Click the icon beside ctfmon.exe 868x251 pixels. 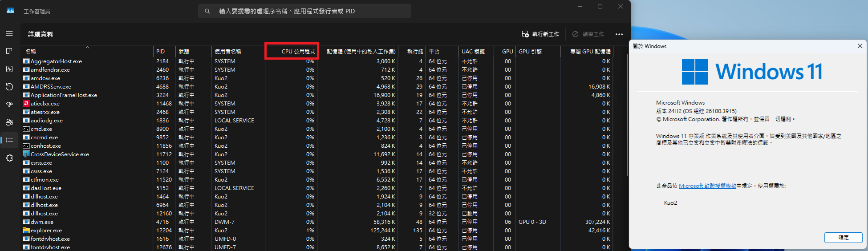(x=26, y=179)
